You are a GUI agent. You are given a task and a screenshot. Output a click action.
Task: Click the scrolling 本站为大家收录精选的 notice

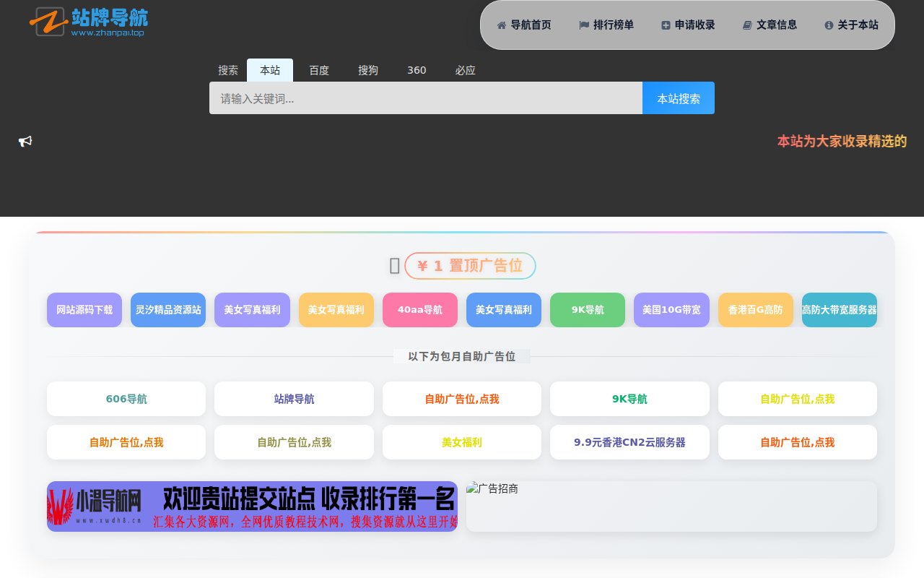pos(842,142)
